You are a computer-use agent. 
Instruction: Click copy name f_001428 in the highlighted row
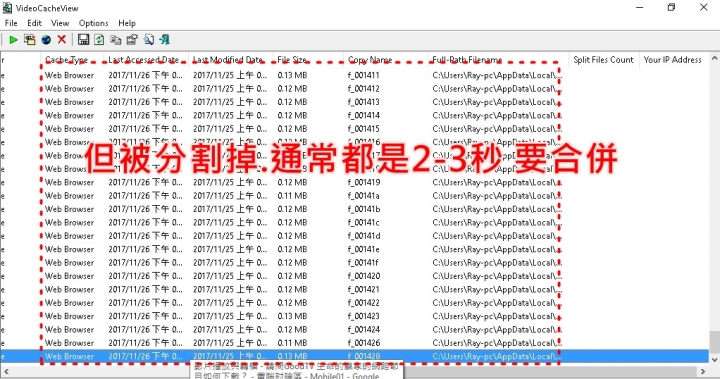click(364, 356)
